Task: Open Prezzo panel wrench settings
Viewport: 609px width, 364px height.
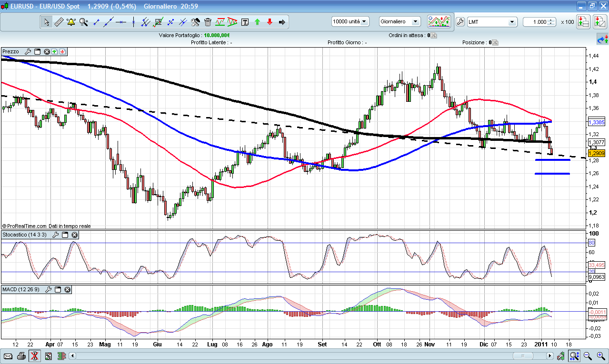Action: point(28,51)
